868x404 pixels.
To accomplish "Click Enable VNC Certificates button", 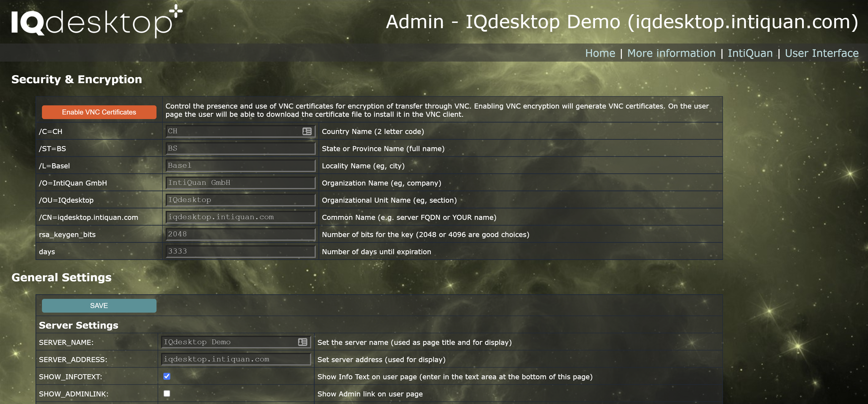I will click(99, 112).
